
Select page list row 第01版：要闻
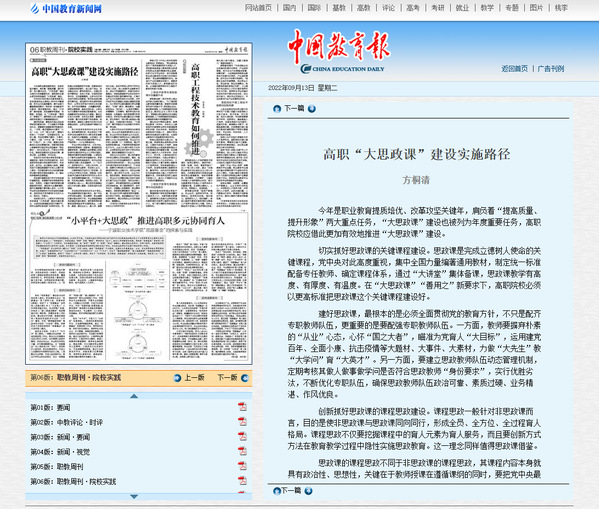[50, 407]
